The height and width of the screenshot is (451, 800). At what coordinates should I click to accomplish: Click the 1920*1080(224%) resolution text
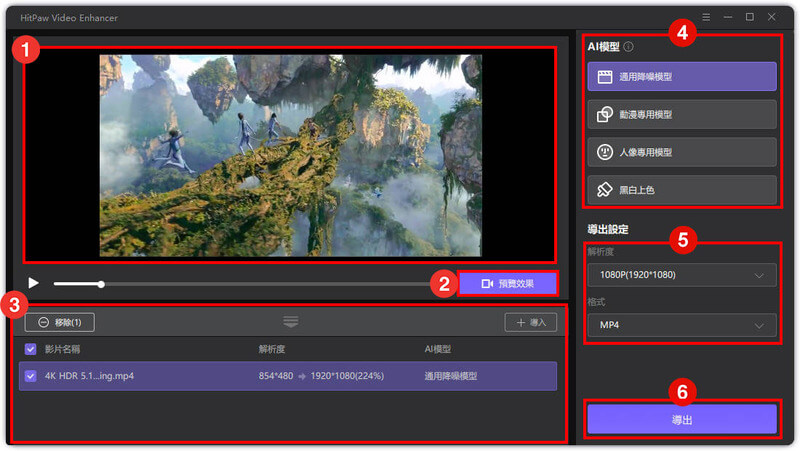(x=347, y=376)
